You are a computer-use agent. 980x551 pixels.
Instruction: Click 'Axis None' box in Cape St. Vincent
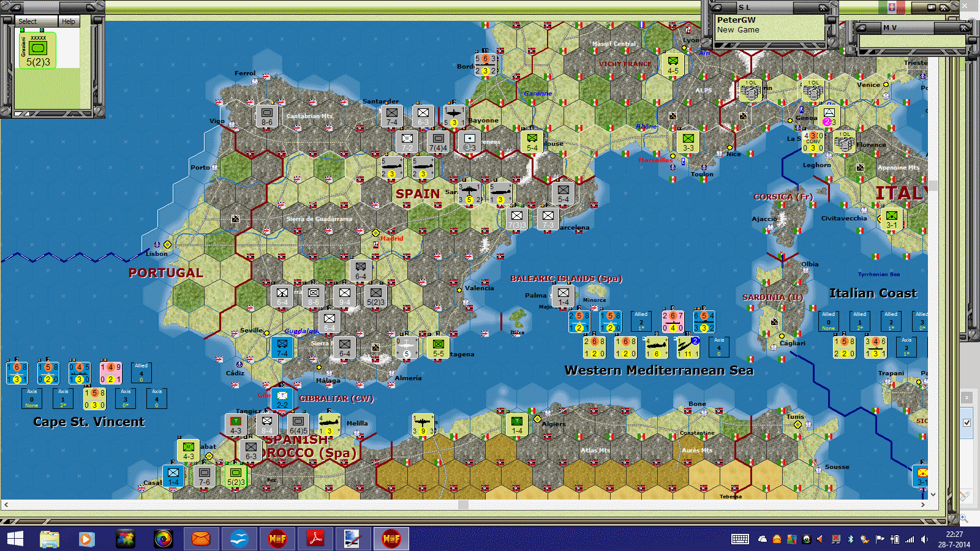32,399
